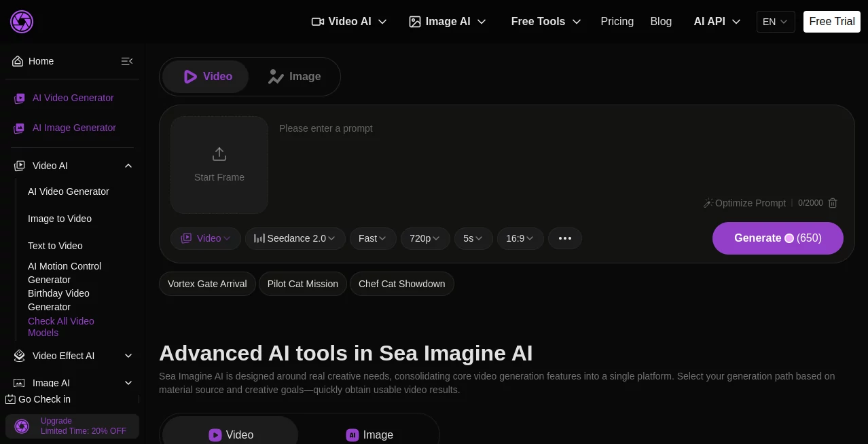This screenshot has height=444, width=868.
Task: Click the Optimize Prompt text
Action: click(x=751, y=203)
